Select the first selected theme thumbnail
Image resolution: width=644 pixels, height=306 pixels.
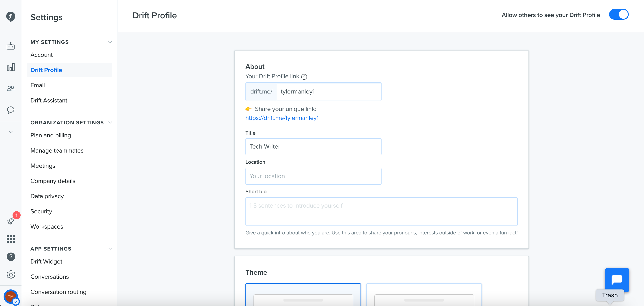click(303, 295)
